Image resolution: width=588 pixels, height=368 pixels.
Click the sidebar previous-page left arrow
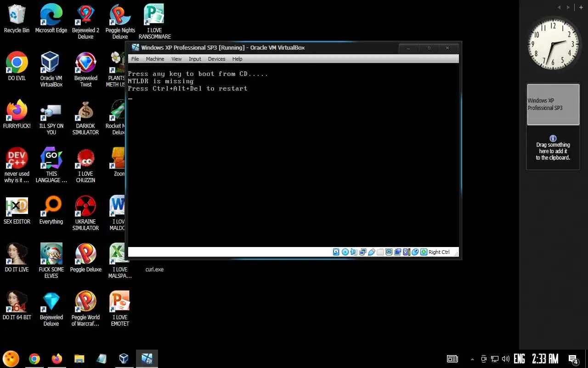[559, 7]
